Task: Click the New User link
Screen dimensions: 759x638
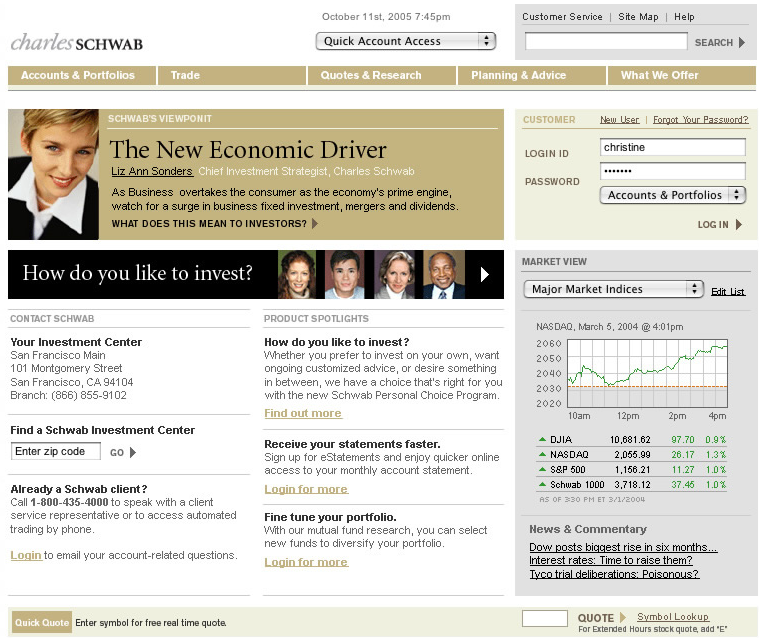Action: (619, 120)
